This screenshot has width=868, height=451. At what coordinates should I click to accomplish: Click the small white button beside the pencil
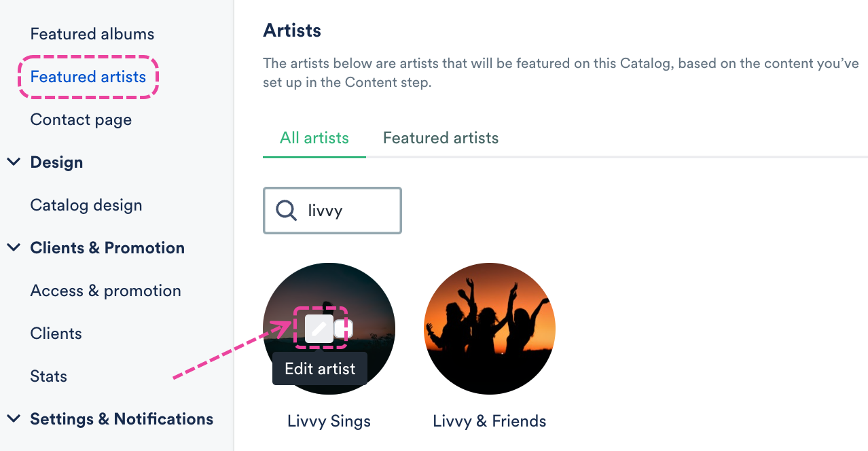click(344, 329)
